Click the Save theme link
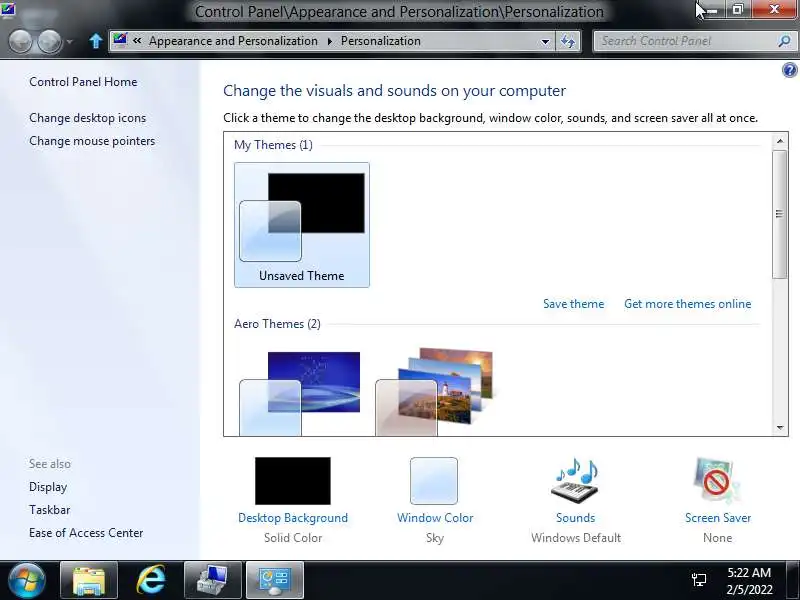Viewport: 800px width, 600px height. [573, 304]
